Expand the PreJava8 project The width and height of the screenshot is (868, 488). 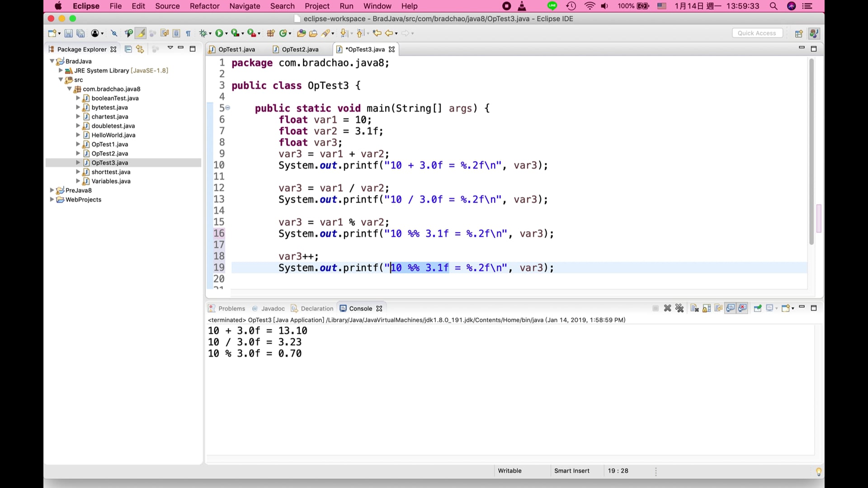click(x=52, y=190)
